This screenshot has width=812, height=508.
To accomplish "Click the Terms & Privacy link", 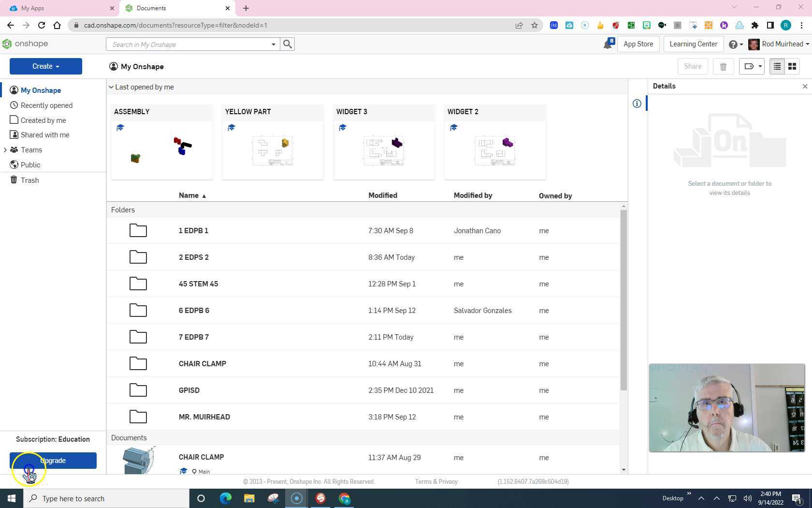I will coord(435,481).
